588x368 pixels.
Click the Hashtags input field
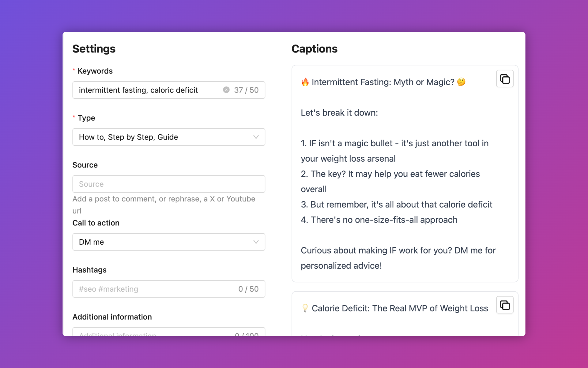(153, 289)
